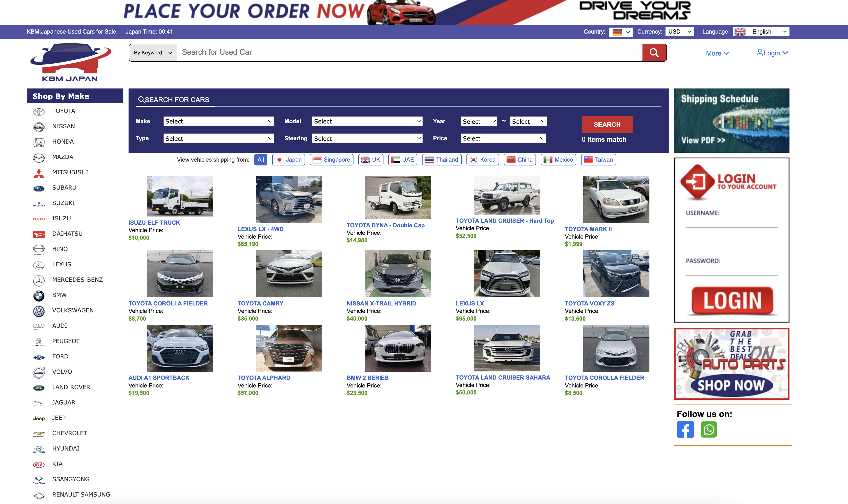Filter vehicles shipping from Singapore
848x504 pixels.
tap(331, 160)
